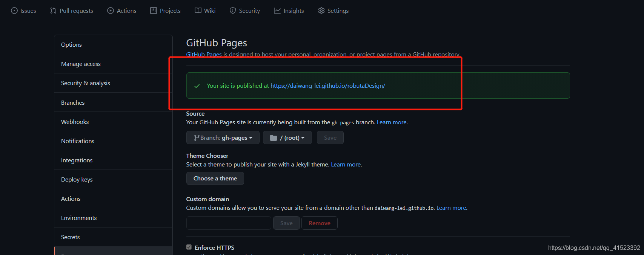Click the Issues circle icon
The height and width of the screenshot is (255, 644).
click(x=14, y=11)
